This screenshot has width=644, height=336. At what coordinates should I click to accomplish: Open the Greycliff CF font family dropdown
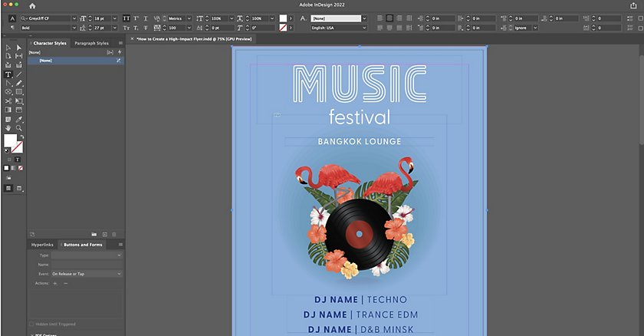point(74,18)
